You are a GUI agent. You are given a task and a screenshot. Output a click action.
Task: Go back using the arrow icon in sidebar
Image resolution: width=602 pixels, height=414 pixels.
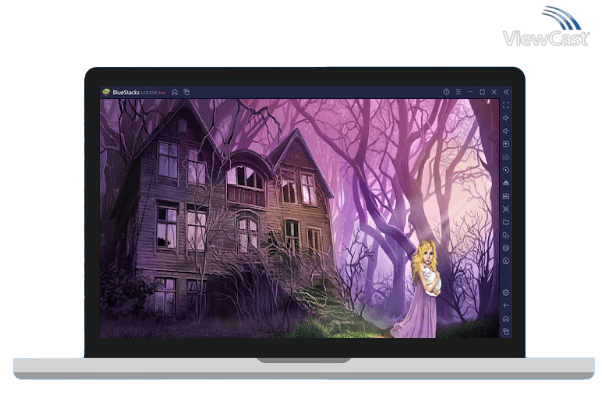506,306
